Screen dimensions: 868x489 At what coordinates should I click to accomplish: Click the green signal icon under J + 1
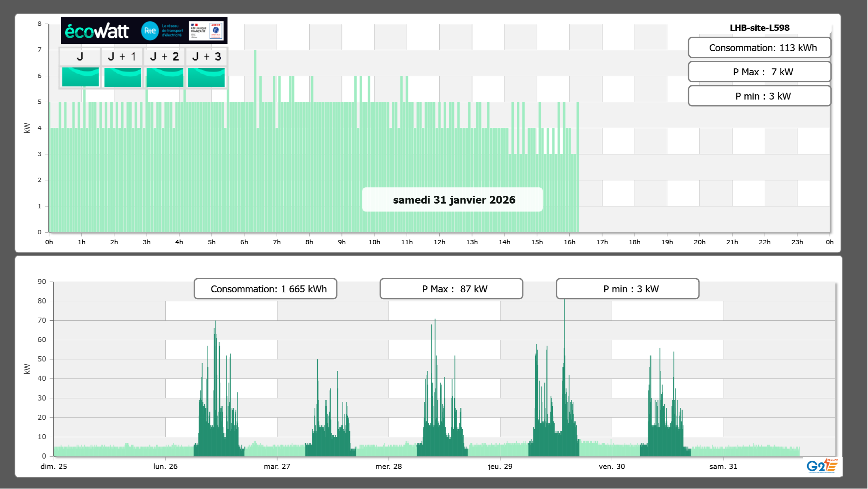tap(122, 77)
